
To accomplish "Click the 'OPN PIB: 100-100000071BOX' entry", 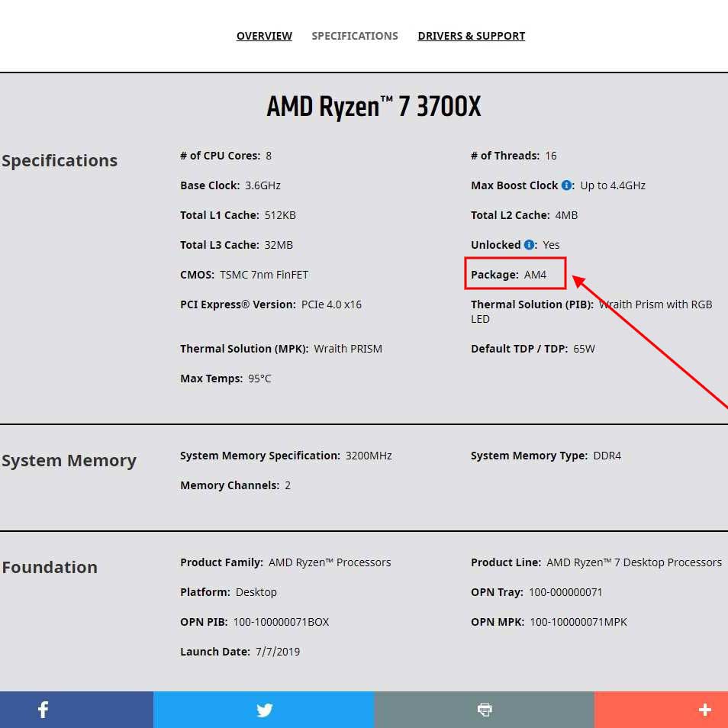I will 254,622.
